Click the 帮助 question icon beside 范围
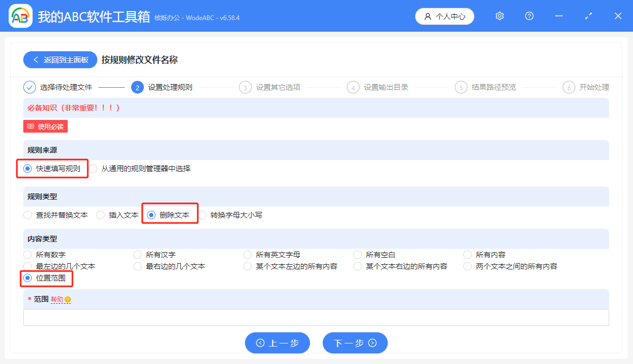This screenshot has height=364, width=633. coord(67,299)
